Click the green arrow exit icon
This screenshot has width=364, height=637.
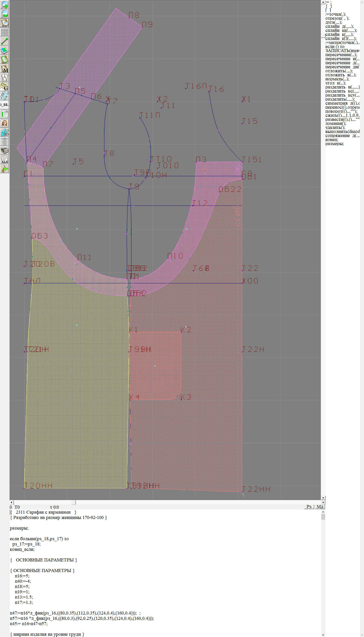tap(5, 169)
